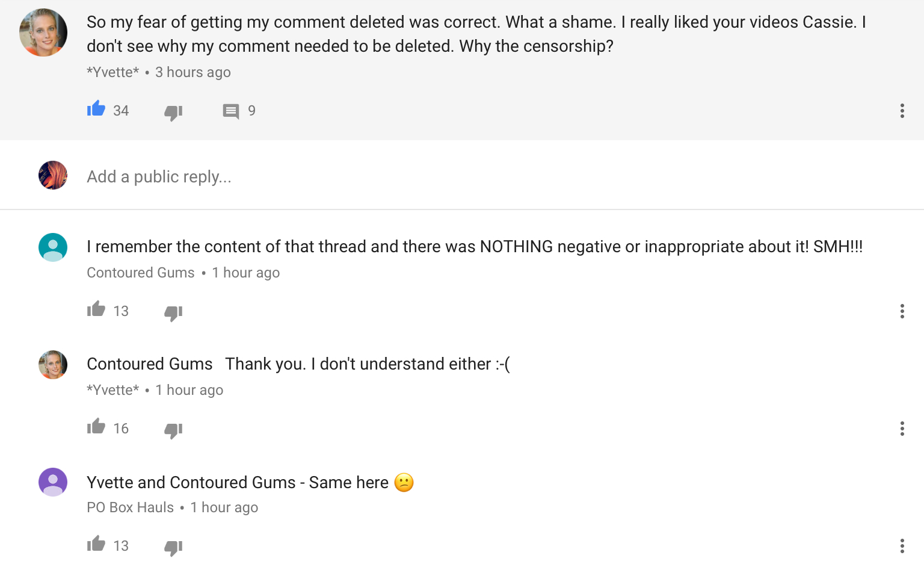This screenshot has height=564, width=924.
Task: Open the 9 replies on Yvette's comment
Action: 231,111
